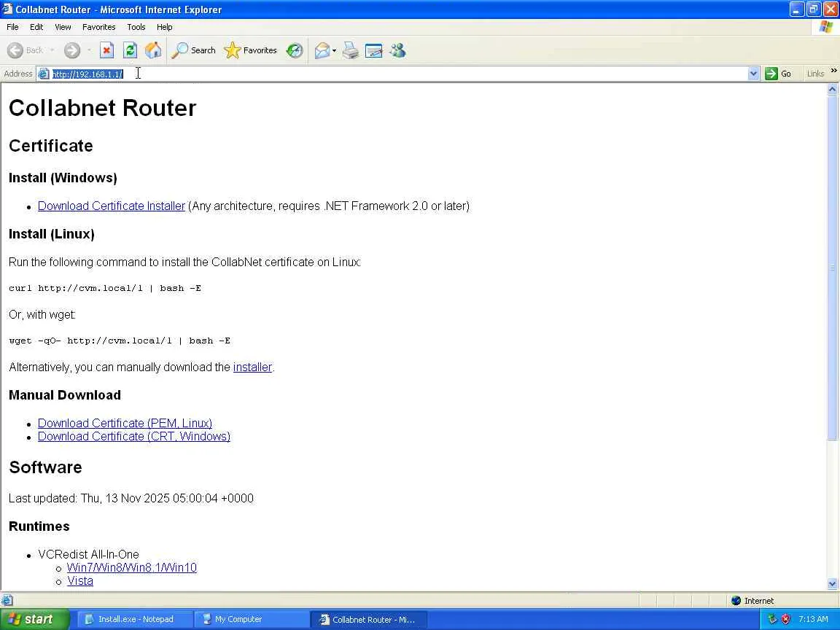Expand Forward button history dropdown arrow
840x630 pixels.
coord(89,50)
